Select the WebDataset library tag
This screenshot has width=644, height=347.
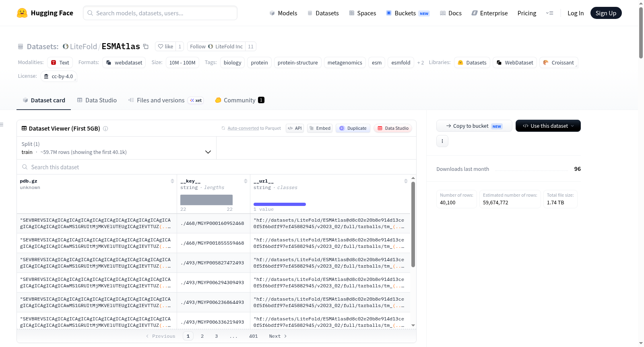515,62
